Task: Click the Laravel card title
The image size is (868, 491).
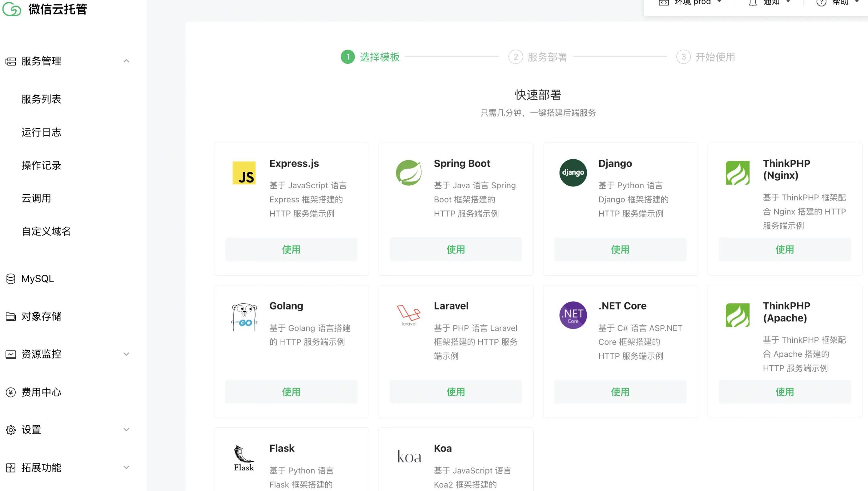Action: (451, 306)
